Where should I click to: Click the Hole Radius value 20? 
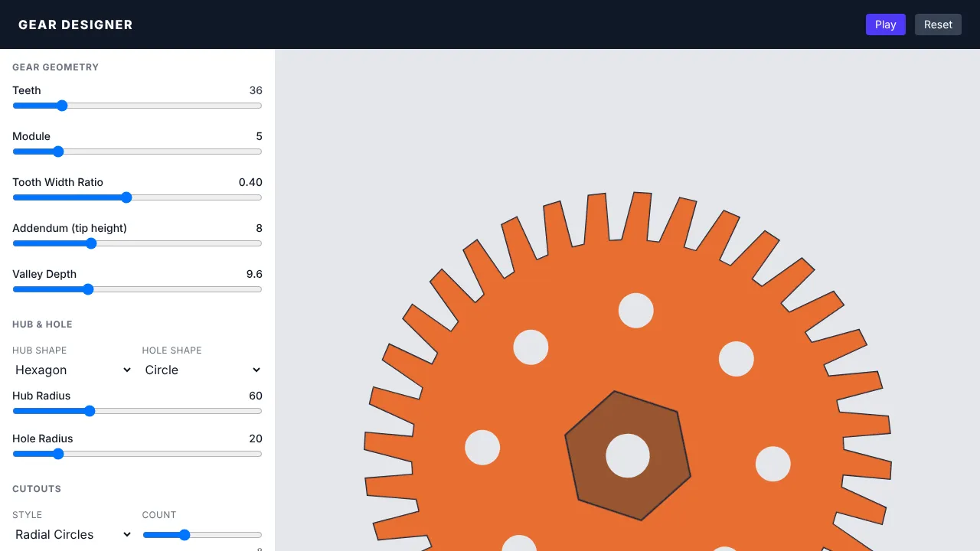click(x=256, y=439)
